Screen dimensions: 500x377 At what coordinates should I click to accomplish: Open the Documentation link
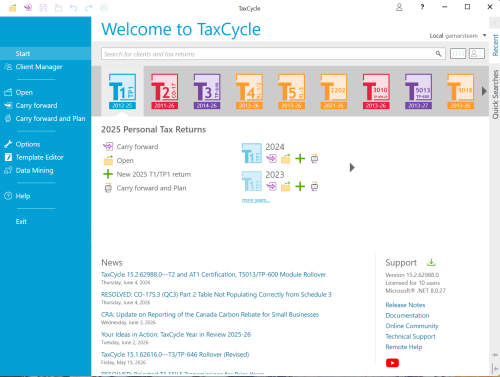coord(407,315)
